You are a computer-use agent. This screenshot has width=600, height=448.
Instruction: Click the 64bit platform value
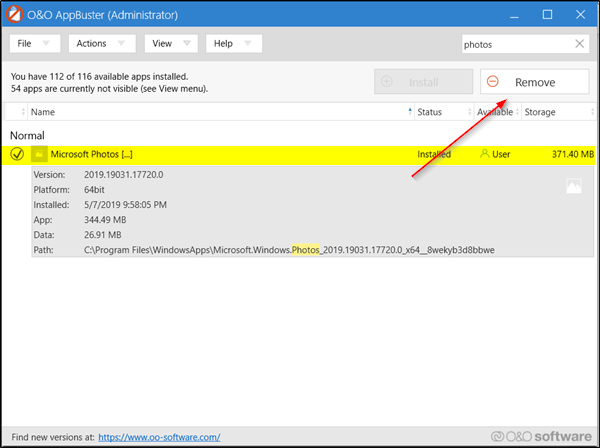pyautogui.click(x=94, y=190)
